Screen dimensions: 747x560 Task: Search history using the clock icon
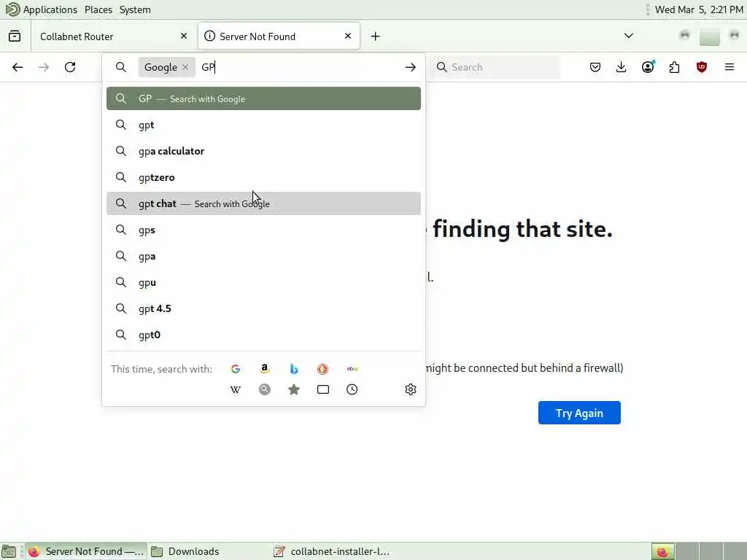[352, 389]
